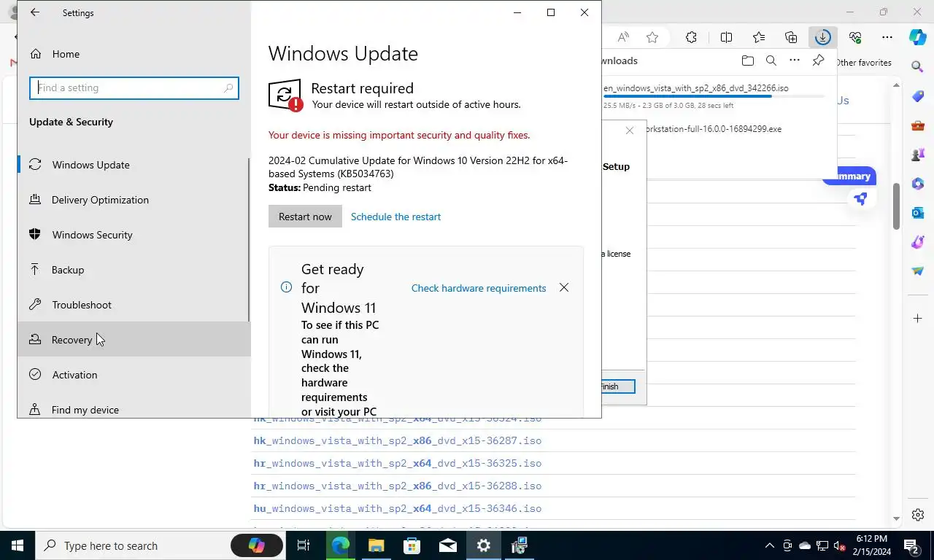Open the Recovery page
Viewport: 934px width, 560px height.
point(134,340)
